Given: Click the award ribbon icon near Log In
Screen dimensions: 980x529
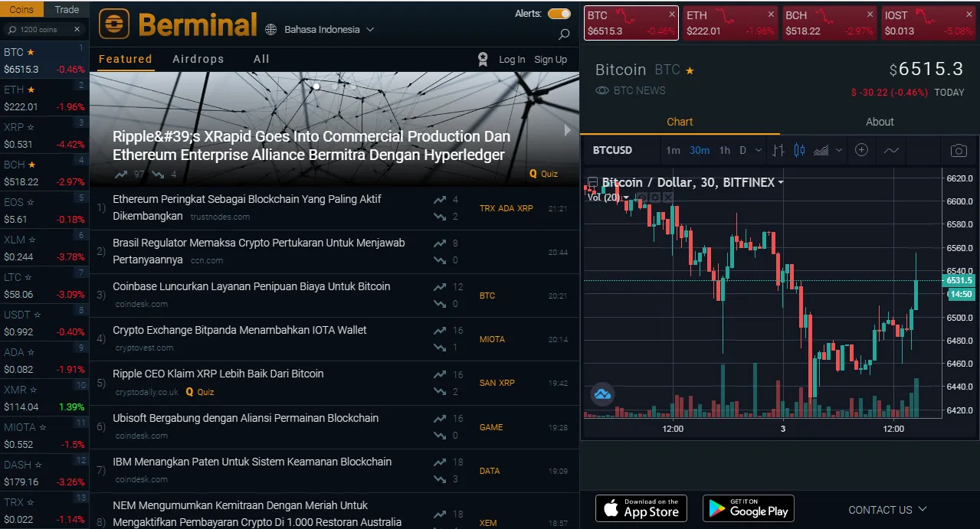Looking at the screenshot, I should 483,59.
